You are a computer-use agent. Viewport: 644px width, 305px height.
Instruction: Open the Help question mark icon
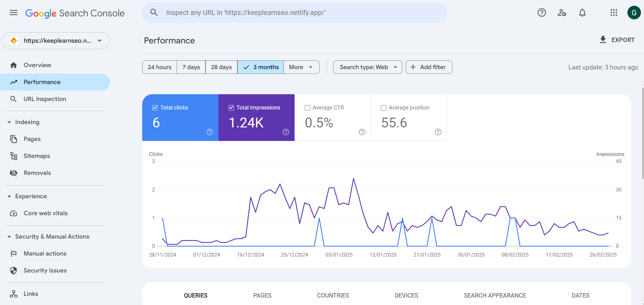(x=542, y=13)
